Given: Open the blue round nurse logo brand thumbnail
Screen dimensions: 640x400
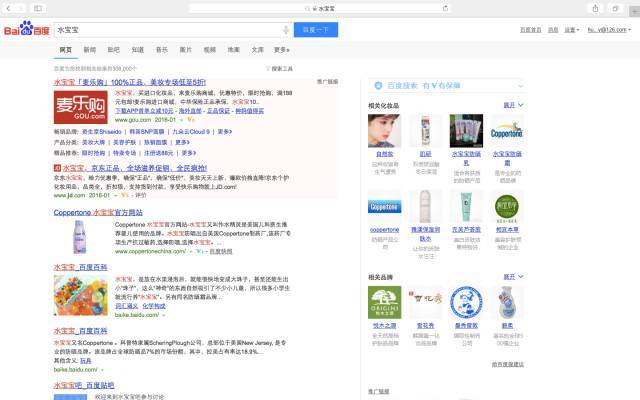Looking at the screenshot, I should (x=466, y=302).
